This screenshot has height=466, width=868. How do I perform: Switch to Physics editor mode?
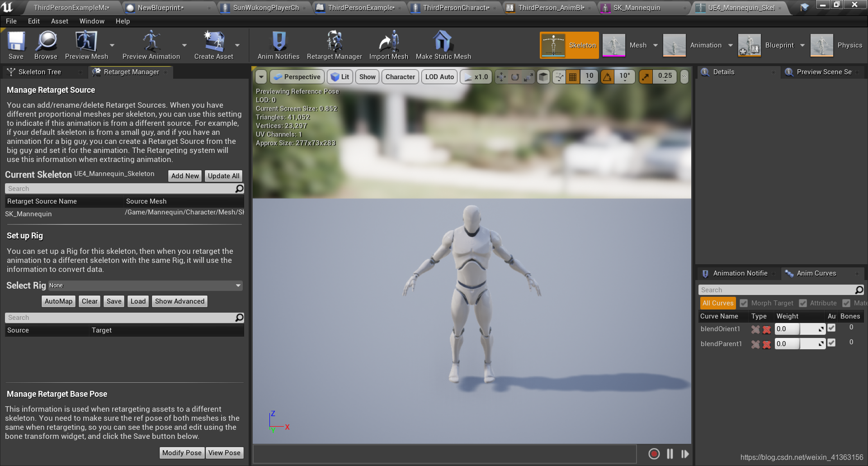(837, 45)
